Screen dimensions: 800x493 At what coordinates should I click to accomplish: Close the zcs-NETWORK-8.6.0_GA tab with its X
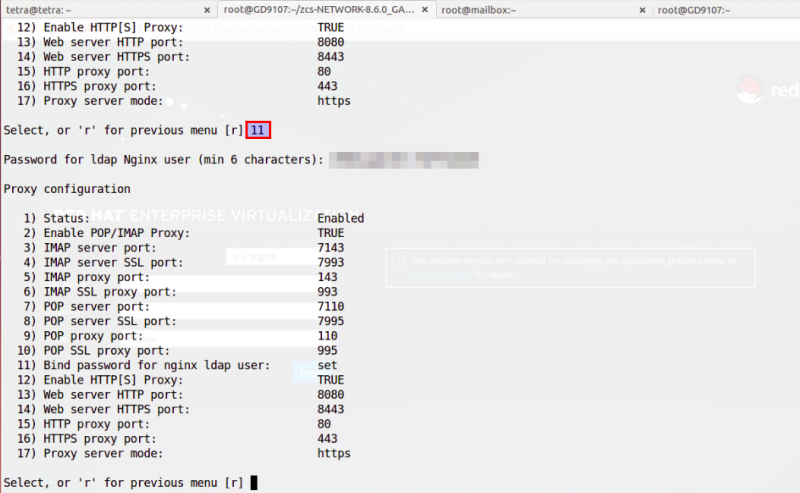coord(424,10)
